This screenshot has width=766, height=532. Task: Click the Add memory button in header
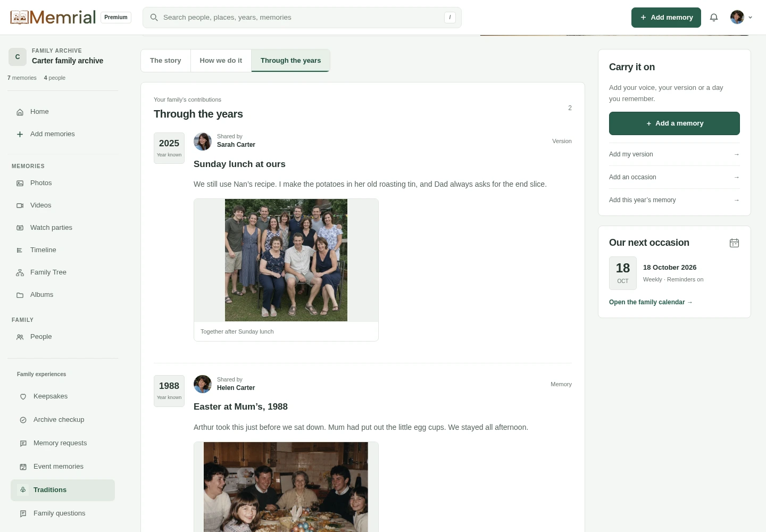pyautogui.click(x=666, y=18)
